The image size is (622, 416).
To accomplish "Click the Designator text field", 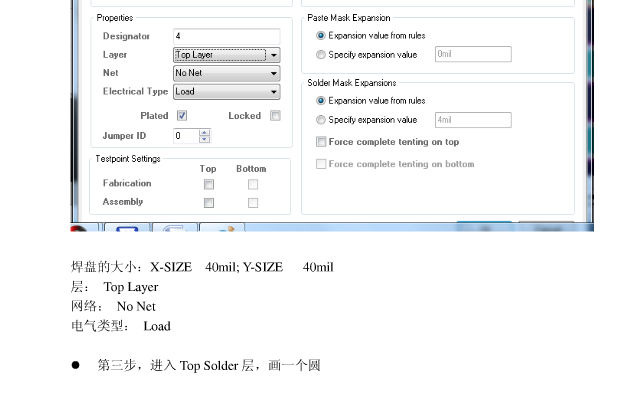I will pos(226,36).
